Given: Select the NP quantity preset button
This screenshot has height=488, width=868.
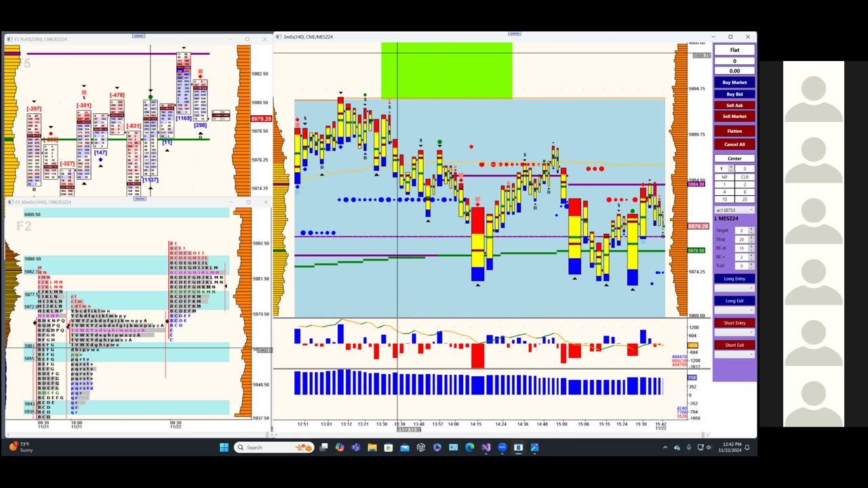Looking at the screenshot, I should pos(724,178).
